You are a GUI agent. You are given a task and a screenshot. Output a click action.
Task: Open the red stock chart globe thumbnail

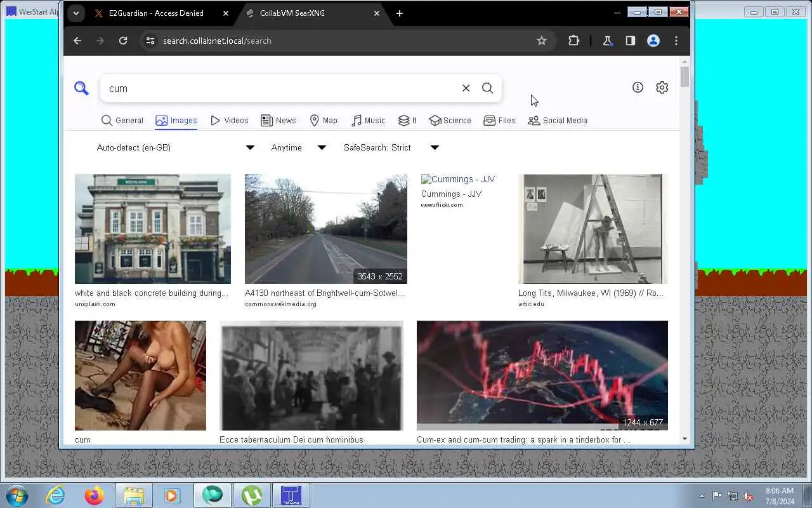pyautogui.click(x=542, y=375)
